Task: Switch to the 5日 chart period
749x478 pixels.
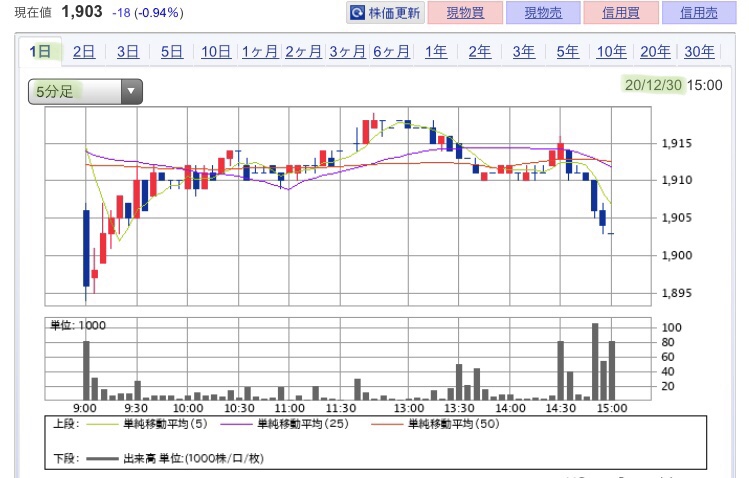Action: [x=171, y=52]
